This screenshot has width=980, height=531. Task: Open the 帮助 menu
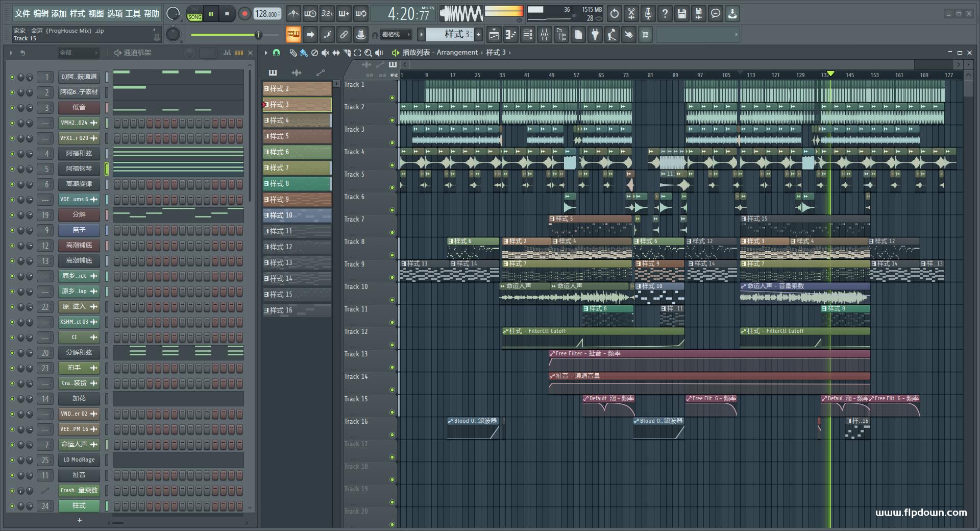pyautogui.click(x=152, y=14)
